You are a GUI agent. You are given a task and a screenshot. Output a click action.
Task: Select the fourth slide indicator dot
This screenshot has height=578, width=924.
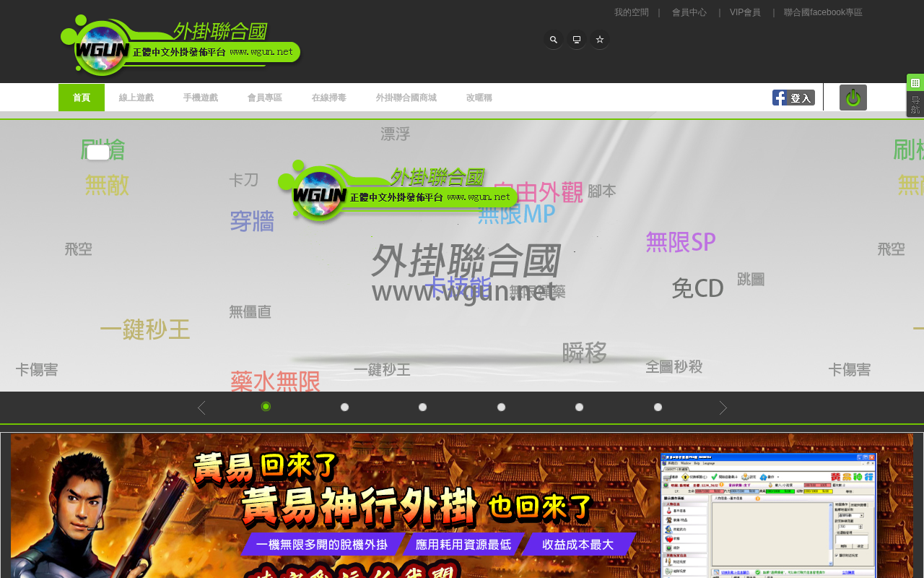[501, 407]
